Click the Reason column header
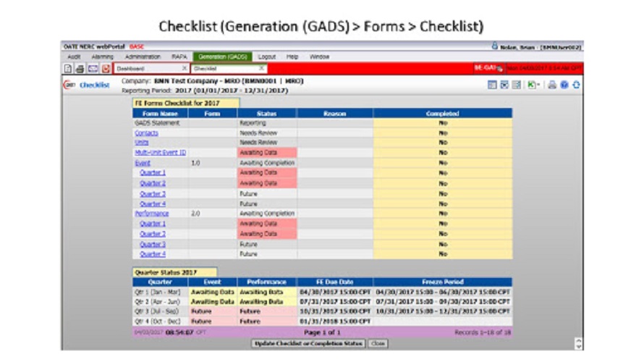Screen dimensions: 644x362 335,114
